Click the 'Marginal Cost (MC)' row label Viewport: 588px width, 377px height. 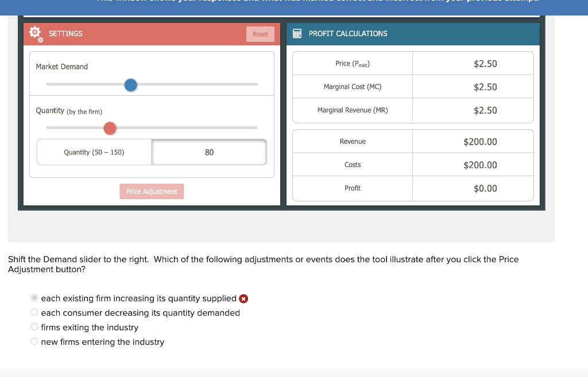(353, 87)
